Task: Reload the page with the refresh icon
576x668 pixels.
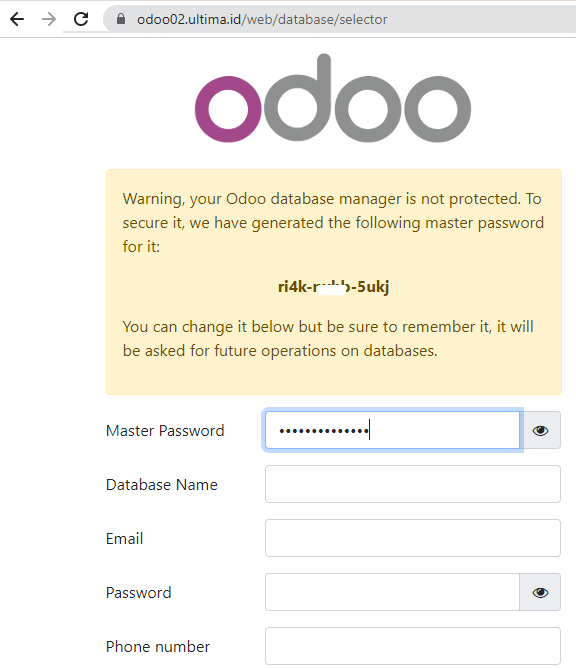Action: [x=81, y=19]
